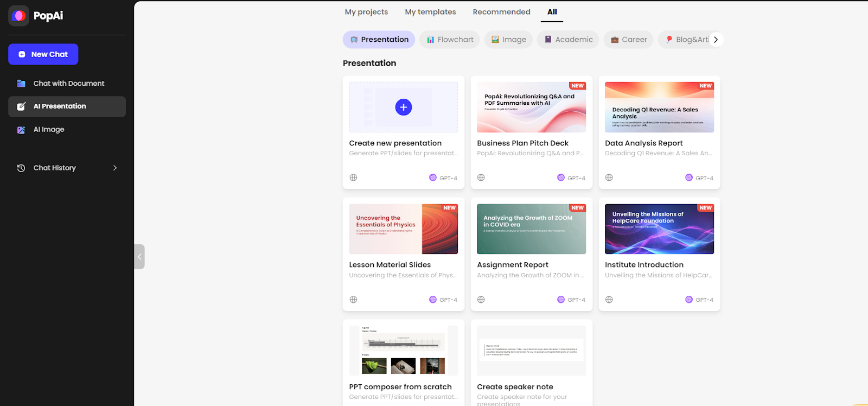Open the Business Plan Pitch Deck thumbnail
The image size is (868, 406).
tap(531, 107)
